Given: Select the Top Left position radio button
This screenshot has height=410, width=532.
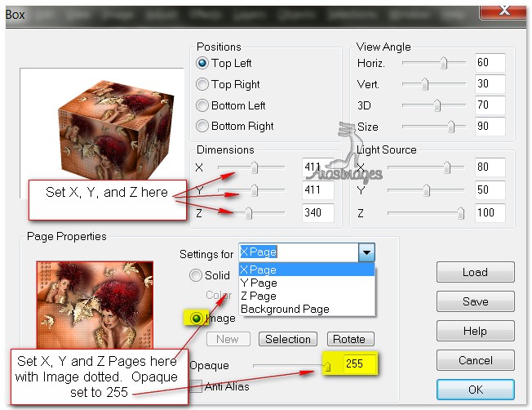Looking at the screenshot, I should click(x=203, y=63).
